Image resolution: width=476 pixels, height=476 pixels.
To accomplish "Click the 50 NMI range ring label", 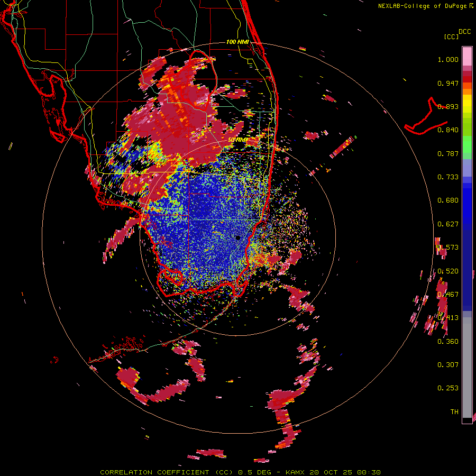I will click(x=237, y=140).
